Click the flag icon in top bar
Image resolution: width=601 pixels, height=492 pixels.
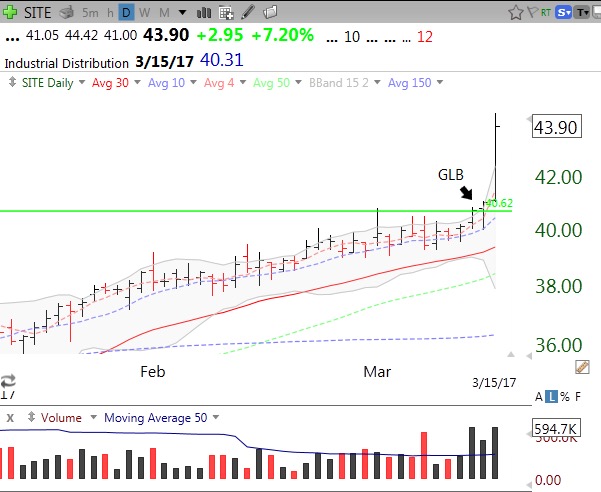(x=533, y=12)
